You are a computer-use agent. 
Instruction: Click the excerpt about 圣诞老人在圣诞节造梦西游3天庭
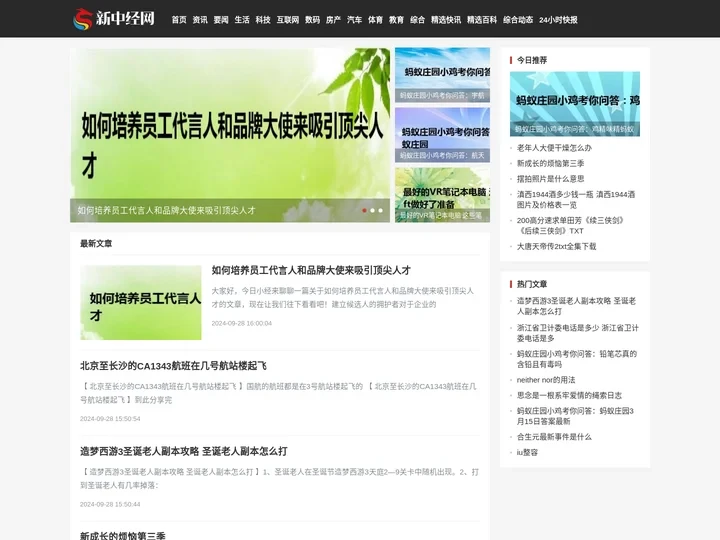point(279,478)
